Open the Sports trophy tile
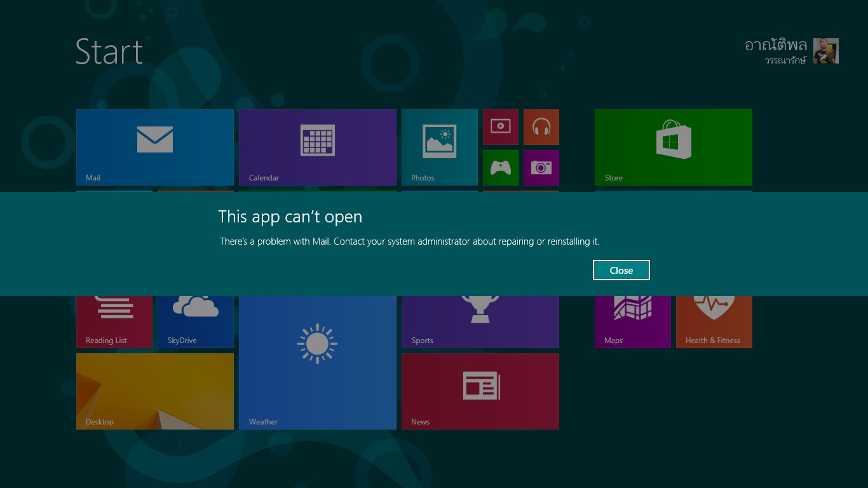 point(480,322)
